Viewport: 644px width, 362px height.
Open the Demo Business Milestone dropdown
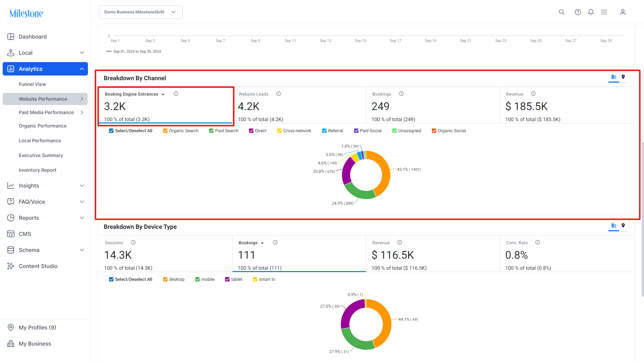coord(141,12)
